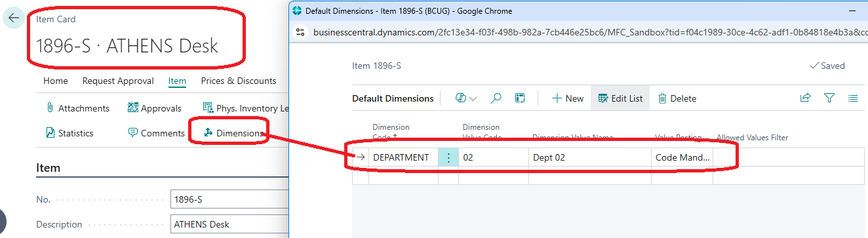Click the Statistics chart icon
This screenshot has height=238, width=868.
tap(50, 133)
